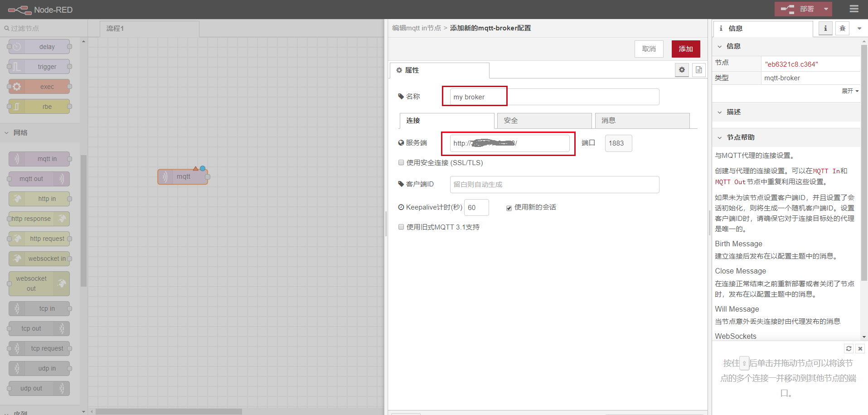The width and height of the screenshot is (868, 415).
Task: Click the red 添加 button
Action: pyautogui.click(x=686, y=49)
